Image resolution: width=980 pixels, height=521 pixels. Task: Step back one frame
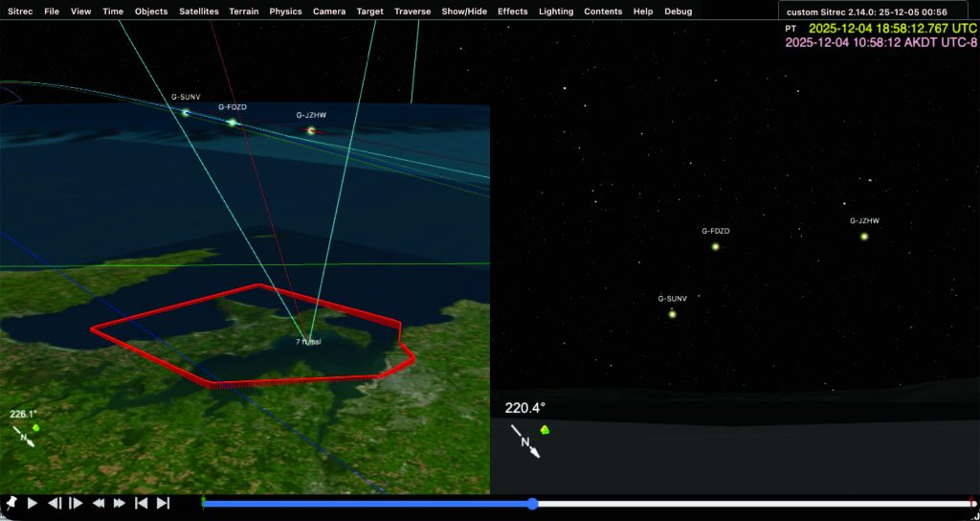point(55,503)
